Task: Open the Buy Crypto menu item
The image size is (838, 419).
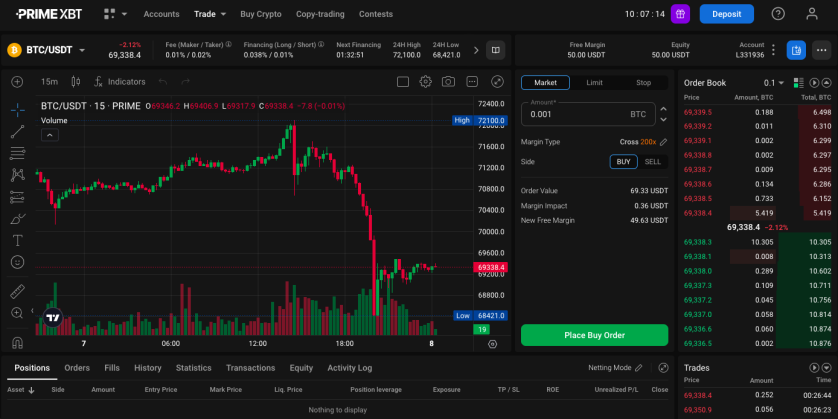Action: click(261, 14)
